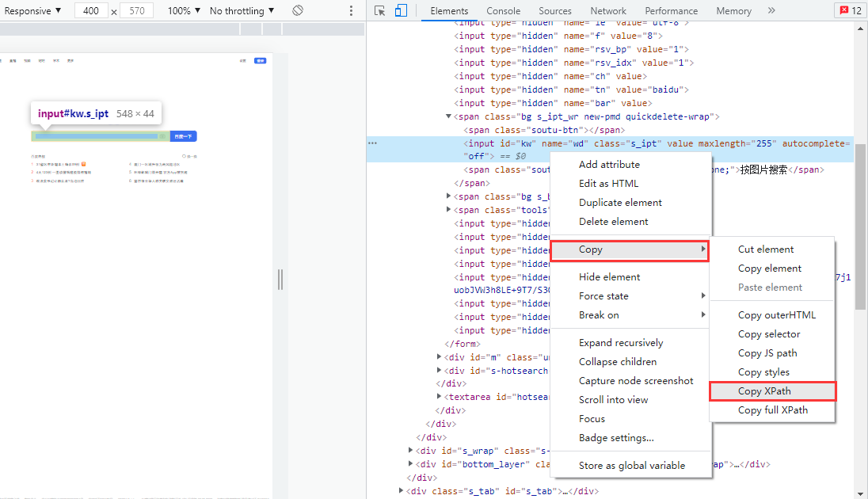Expand the span class tools node
This screenshot has width=868, height=499.
coord(448,210)
